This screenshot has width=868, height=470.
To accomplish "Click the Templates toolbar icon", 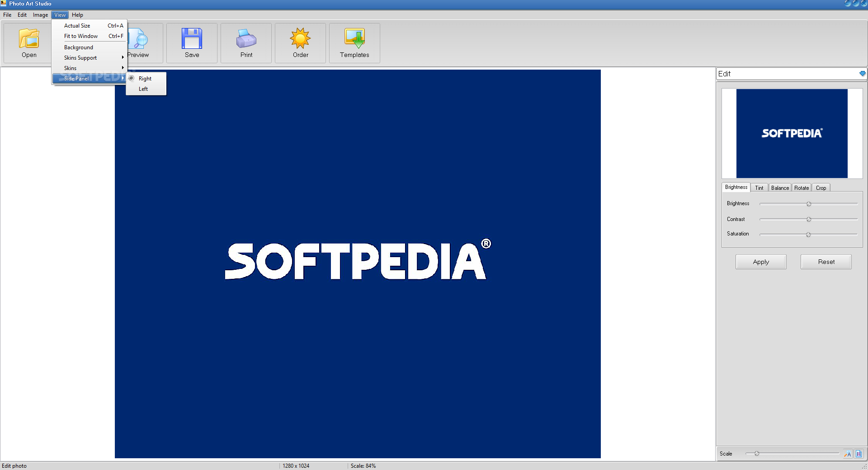I will point(354,38).
